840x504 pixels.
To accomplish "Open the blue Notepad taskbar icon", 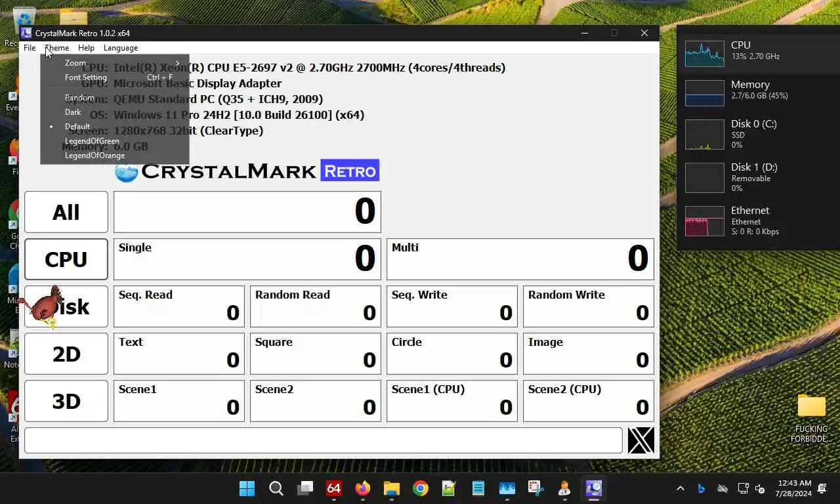I will (x=478, y=488).
